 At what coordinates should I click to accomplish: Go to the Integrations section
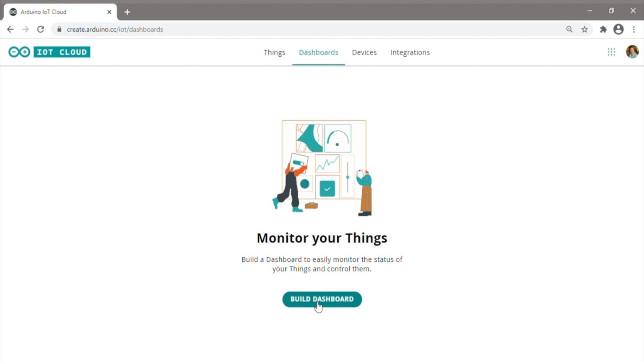click(x=410, y=52)
